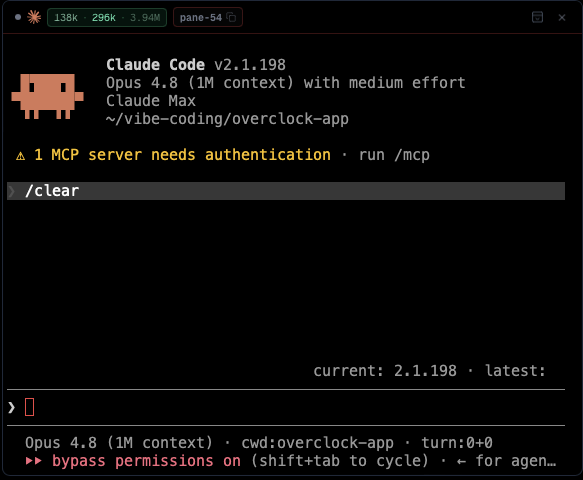Click the 138k token count
Image resolution: width=583 pixels, height=480 pixels.
66,17
